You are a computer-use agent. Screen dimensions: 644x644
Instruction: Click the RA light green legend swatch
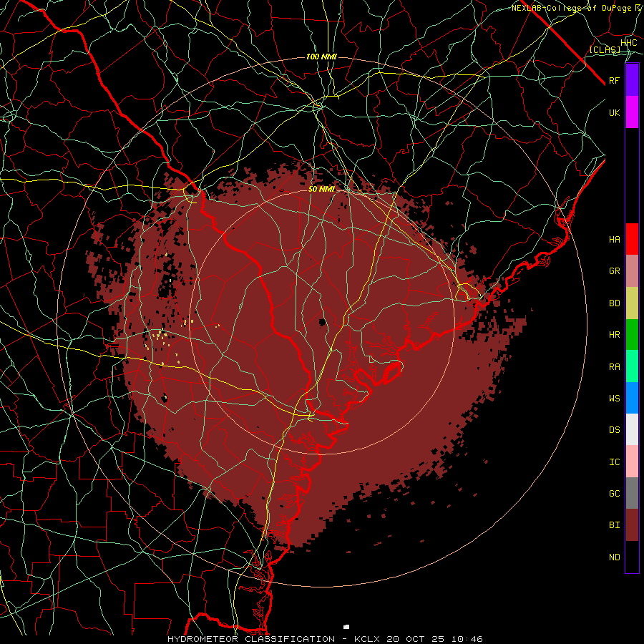tap(632, 366)
